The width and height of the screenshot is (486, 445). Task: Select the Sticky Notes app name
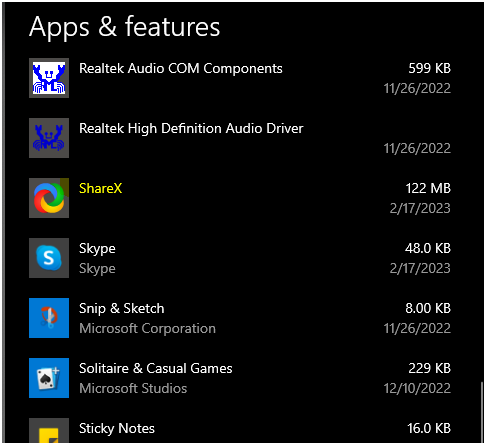117,429
